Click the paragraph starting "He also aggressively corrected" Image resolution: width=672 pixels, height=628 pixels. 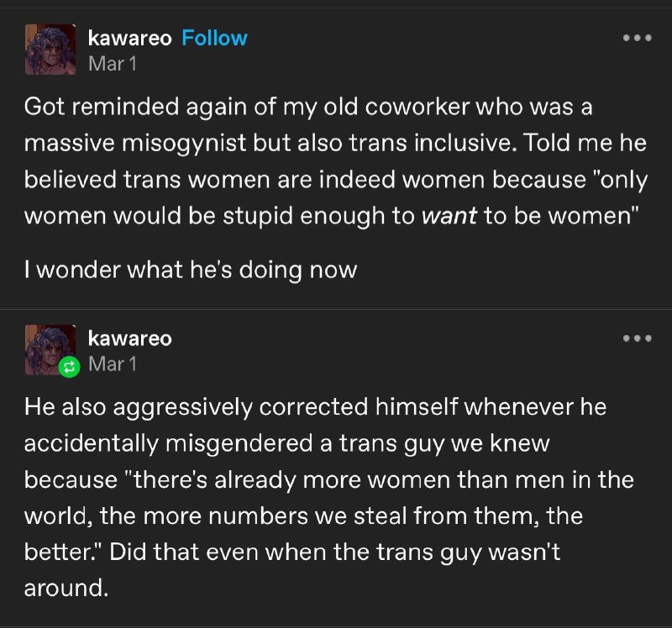point(328,497)
